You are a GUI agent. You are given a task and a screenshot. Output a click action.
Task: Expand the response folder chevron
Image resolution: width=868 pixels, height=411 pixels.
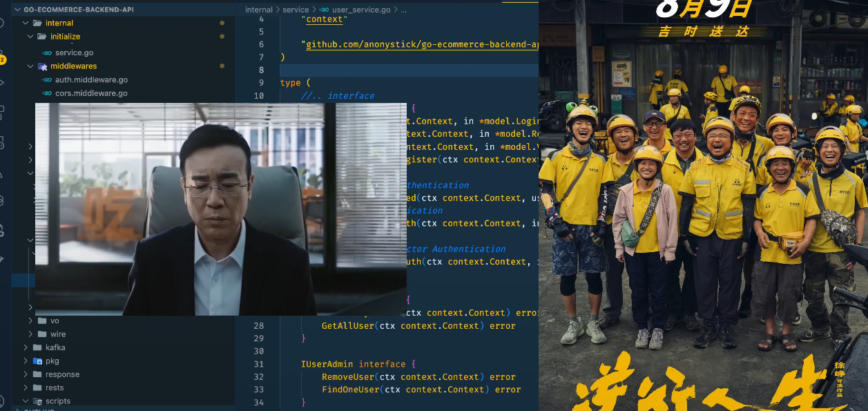tap(26, 374)
